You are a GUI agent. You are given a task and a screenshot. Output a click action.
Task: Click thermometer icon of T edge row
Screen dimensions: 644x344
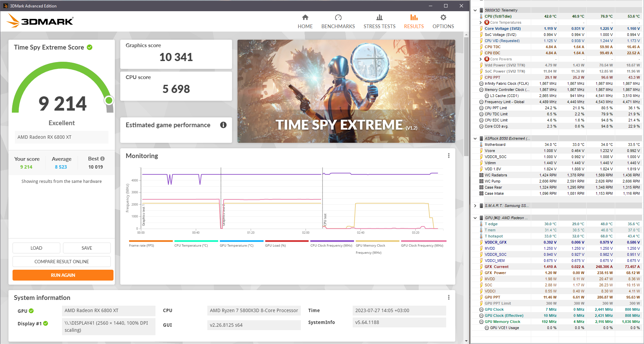point(481,224)
